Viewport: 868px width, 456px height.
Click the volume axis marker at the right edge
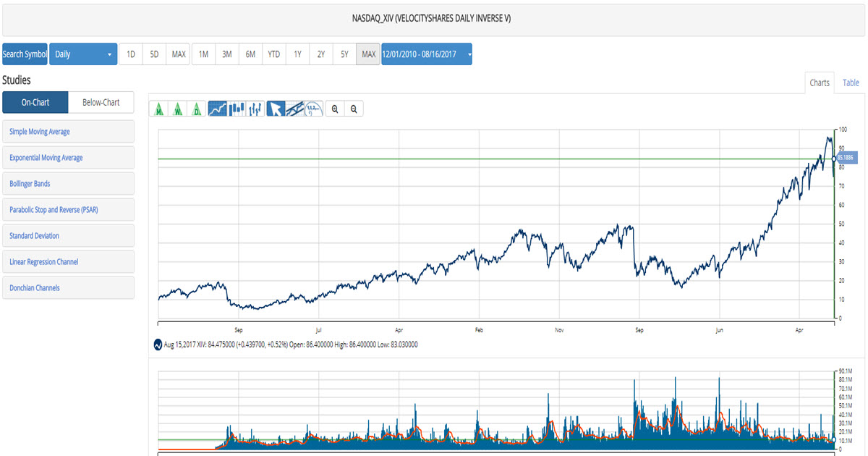click(834, 440)
